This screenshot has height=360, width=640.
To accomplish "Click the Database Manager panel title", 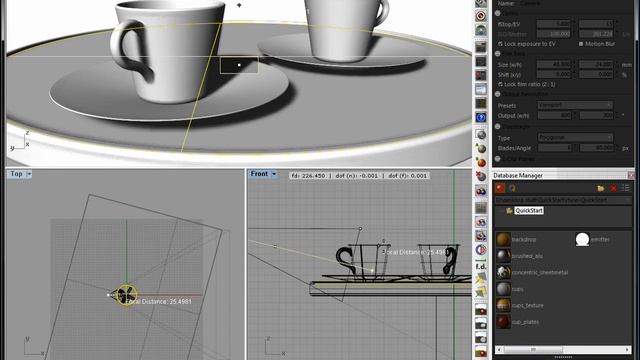I will (x=518, y=176).
